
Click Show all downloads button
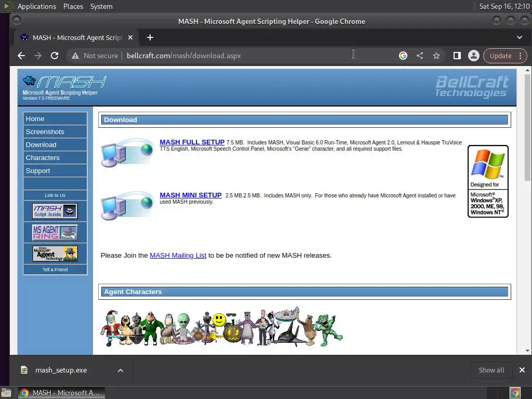[491, 370]
